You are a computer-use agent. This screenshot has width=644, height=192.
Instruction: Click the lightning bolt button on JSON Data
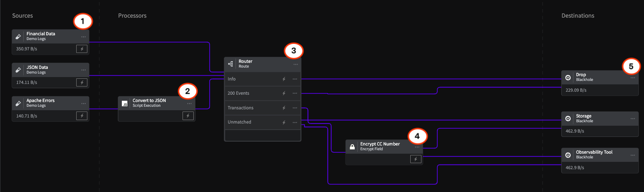coord(82,82)
